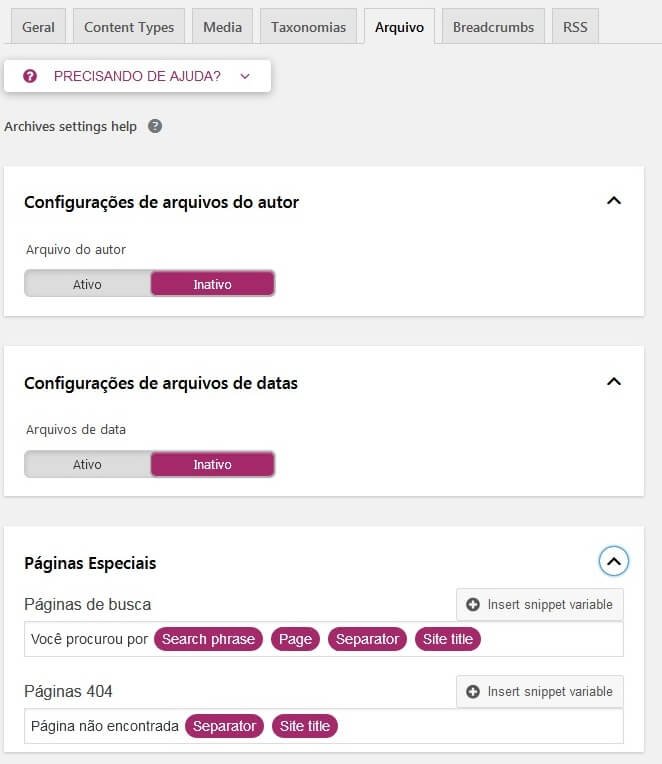The width and height of the screenshot is (662, 764).
Task: Set Arquivo do autor to Inativo
Action: (x=212, y=284)
